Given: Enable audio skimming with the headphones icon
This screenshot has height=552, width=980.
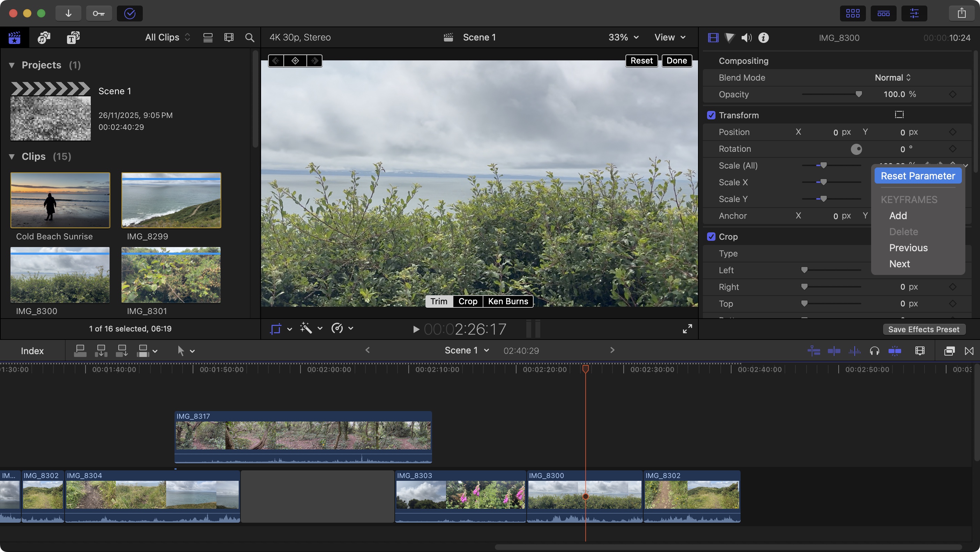Looking at the screenshot, I should coord(875,350).
